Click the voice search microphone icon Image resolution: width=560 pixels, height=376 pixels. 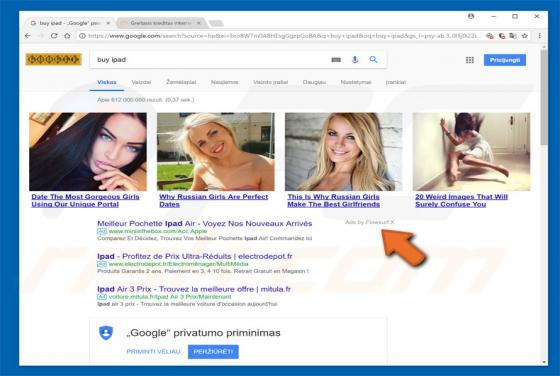coord(355,60)
